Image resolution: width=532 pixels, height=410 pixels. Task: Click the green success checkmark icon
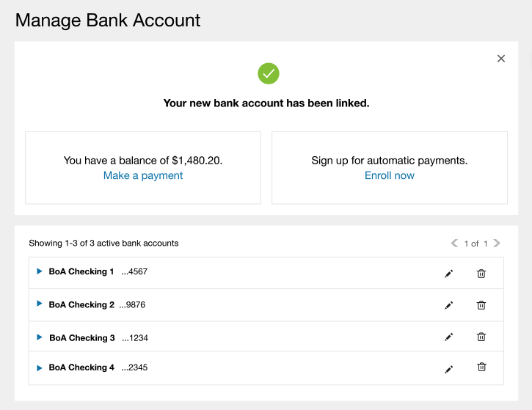point(269,73)
